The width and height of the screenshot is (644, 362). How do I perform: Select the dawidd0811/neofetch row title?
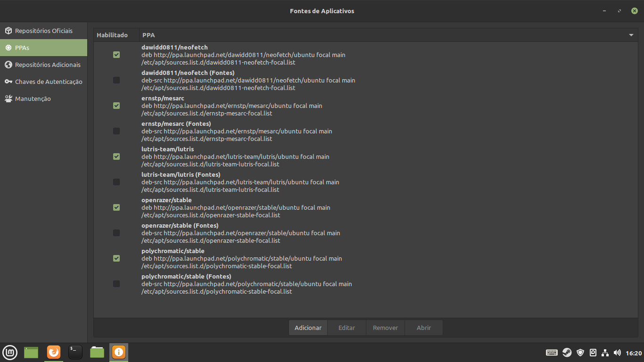[x=174, y=47]
